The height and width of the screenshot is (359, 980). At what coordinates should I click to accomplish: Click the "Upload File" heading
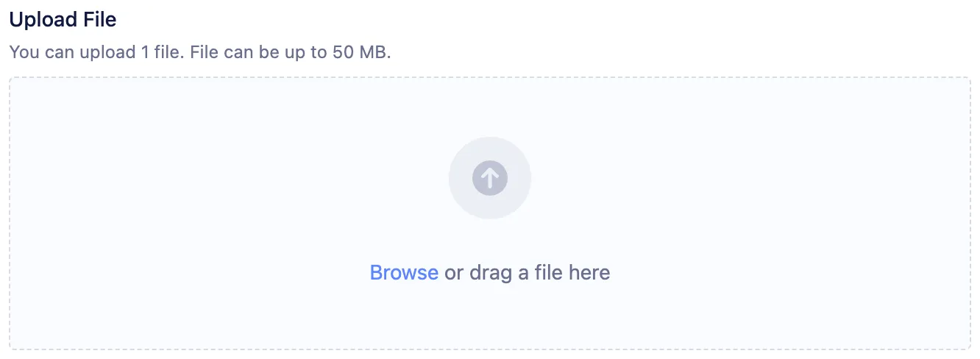coord(63,20)
